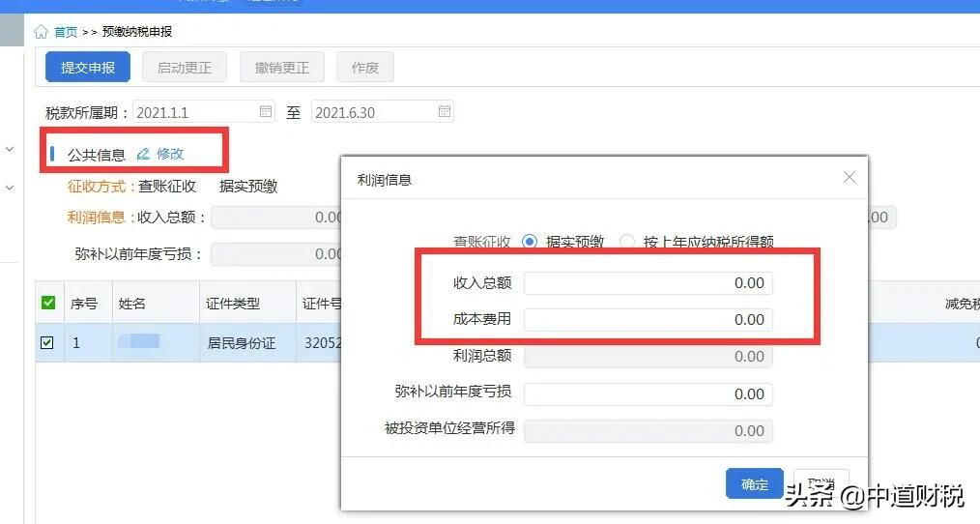
Task: Click the 预缴纳税申报 breadcrumb text
Action: pyautogui.click(x=137, y=32)
